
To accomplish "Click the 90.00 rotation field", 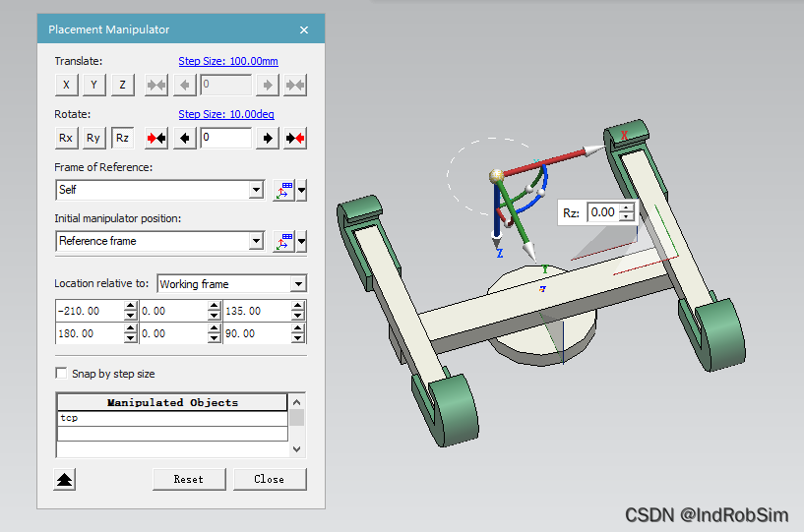I will pyautogui.click(x=258, y=333).
